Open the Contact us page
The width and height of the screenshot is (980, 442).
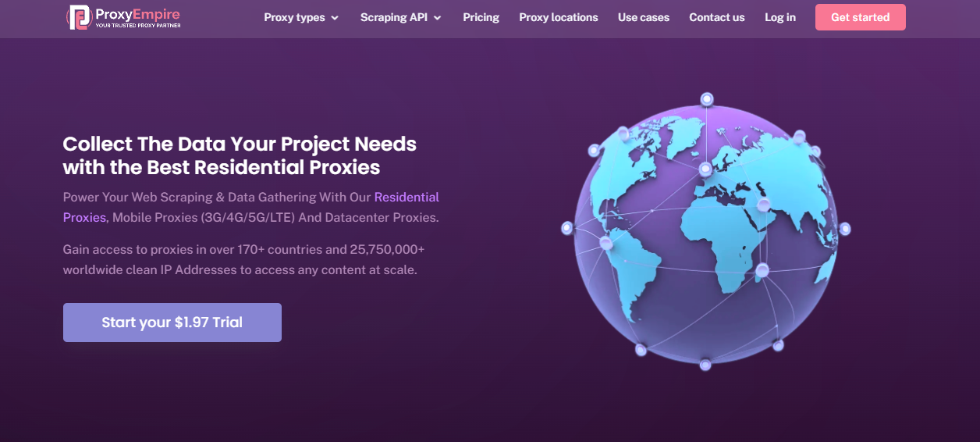point(717,17)
